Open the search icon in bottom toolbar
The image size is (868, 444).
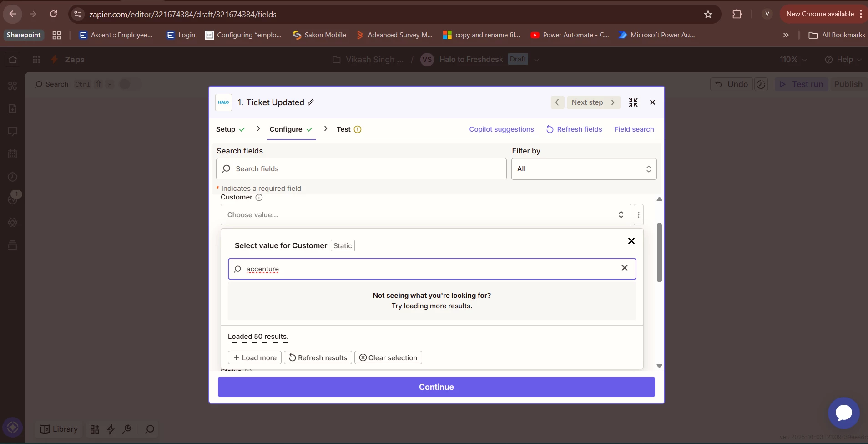150,429
